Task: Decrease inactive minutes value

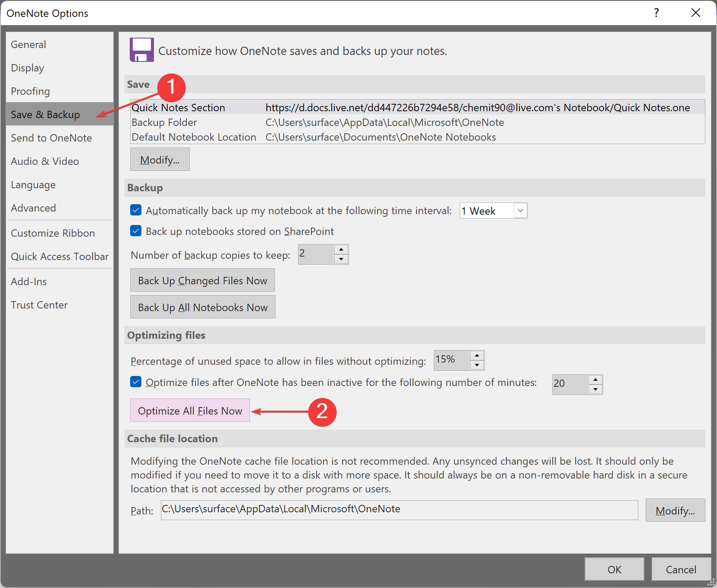Action: [x=595, y=389]
